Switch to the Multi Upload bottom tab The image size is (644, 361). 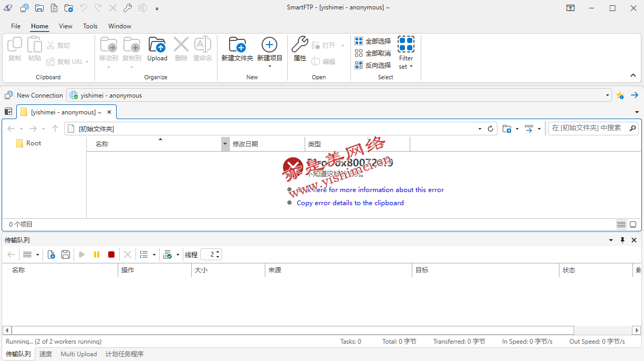(x=79, y=354)
